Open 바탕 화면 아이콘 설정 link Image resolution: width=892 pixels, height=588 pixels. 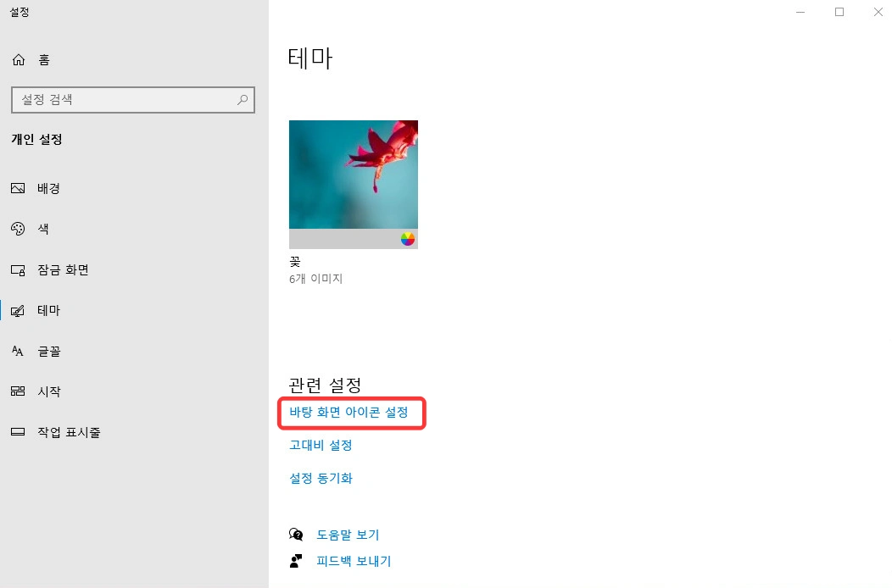[x=348, y=413]
